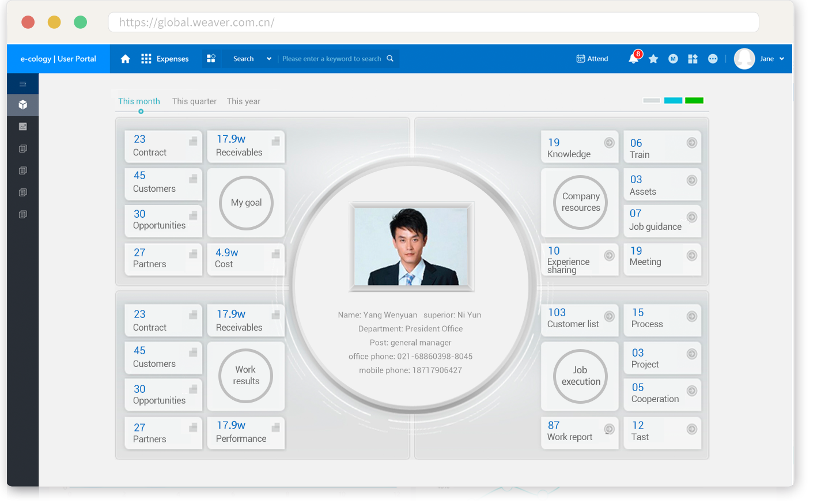Click Jane's avatar picture

click(744, 59)
